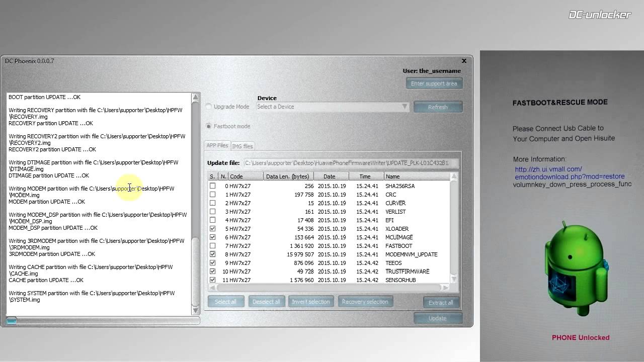Click the 'Writing SYSTEM partition' log line

coord(92,296)
